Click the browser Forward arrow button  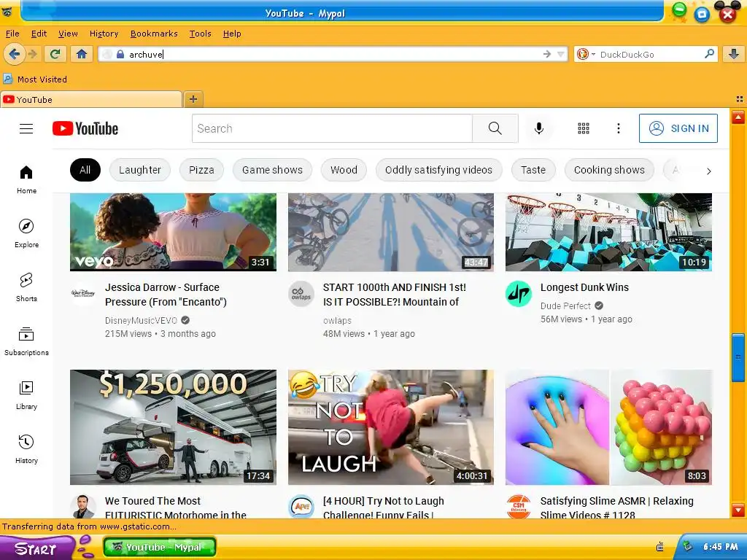click(x=33, y=54)
